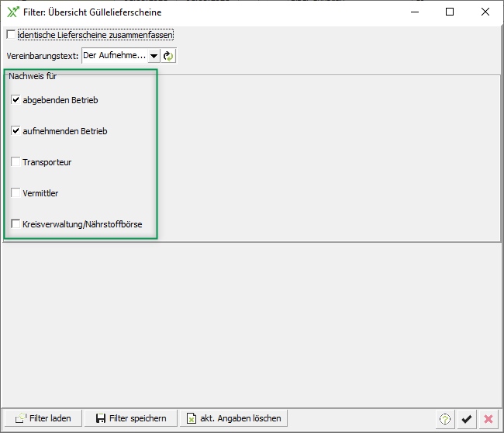Close the Filter dialog window
The image size is (504, 433).
pyautogui.click(x=485, y=12)
